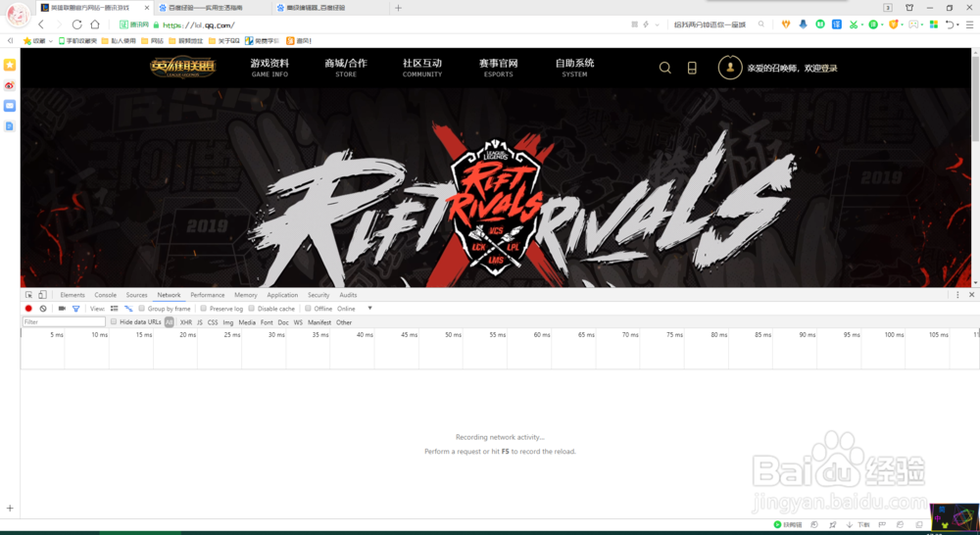Open the Weibo icon in the left sidebar
The height and width of the screenshot is (535, 980).
click(x=10, y=85)
